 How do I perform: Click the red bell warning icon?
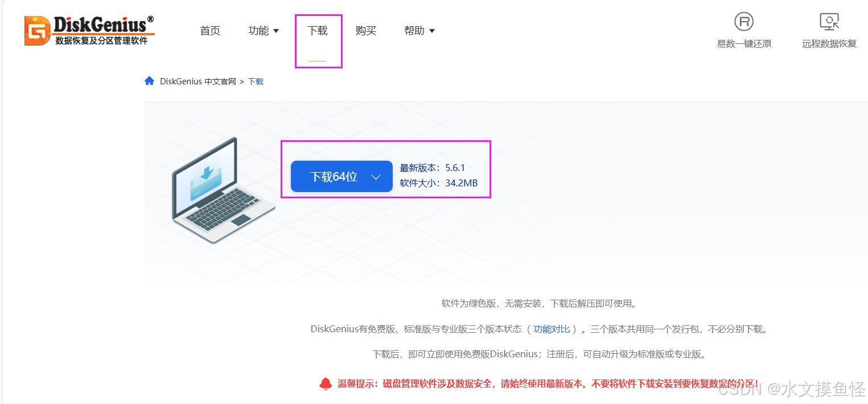(326, 383)
